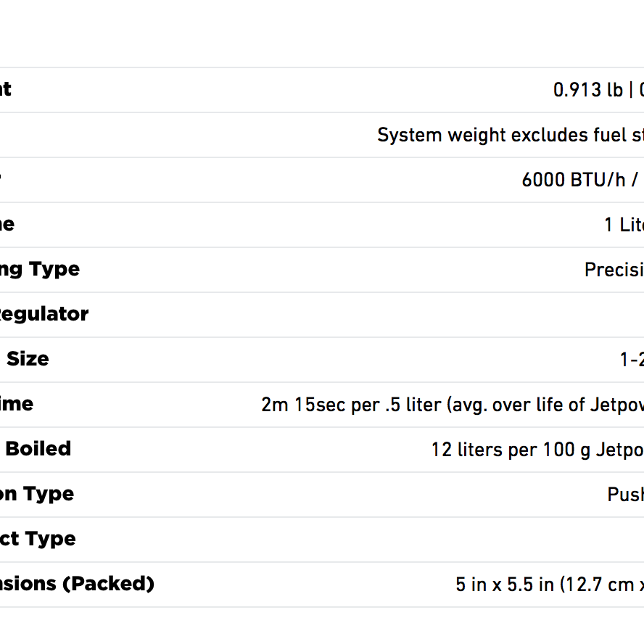Click the '1 Lite' volume value

[624, 225]
